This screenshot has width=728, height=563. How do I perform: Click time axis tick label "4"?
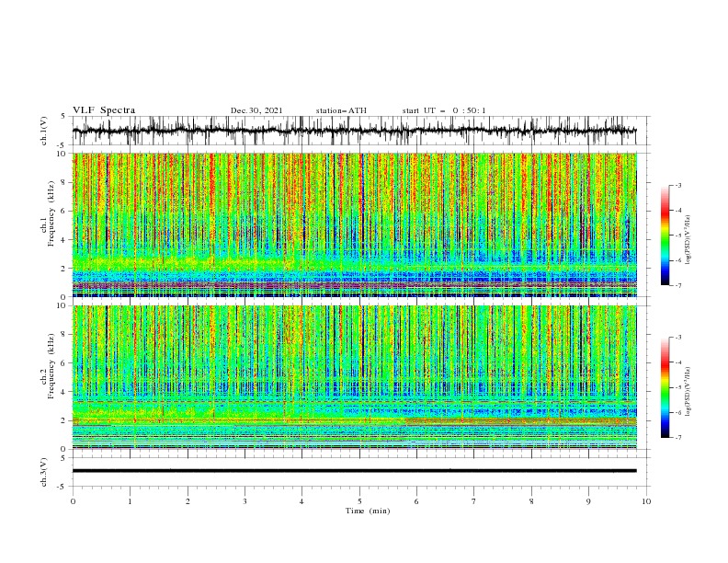click(x=301, y=501)
